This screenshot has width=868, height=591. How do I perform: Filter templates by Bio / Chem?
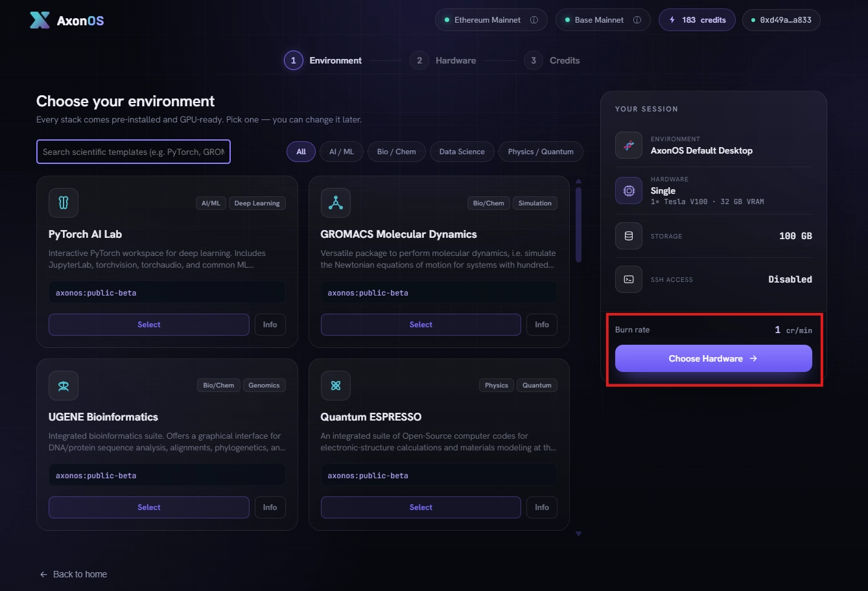pos(397,152)
